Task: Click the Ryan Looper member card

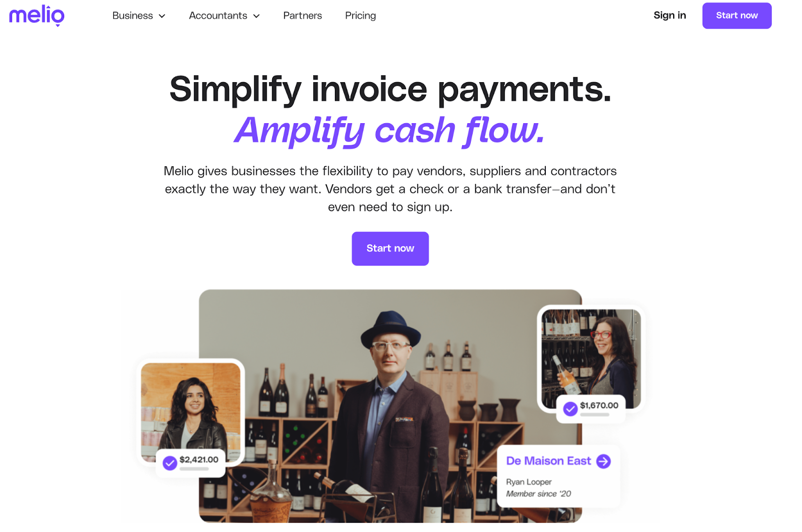Action: tap(559, 476)
